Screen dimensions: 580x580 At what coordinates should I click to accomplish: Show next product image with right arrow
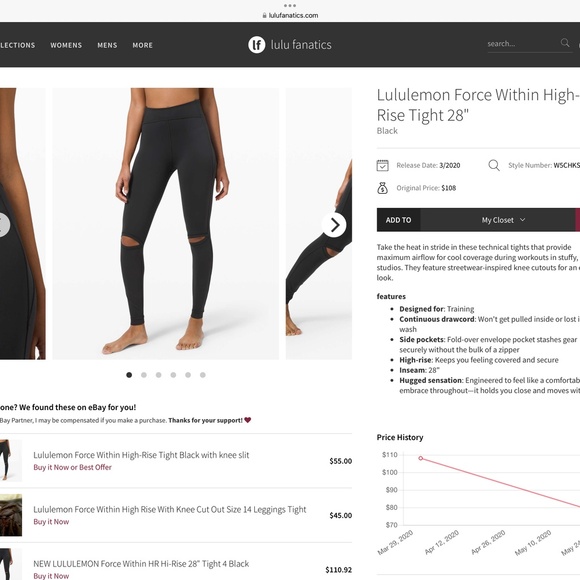[x=334, y=225]
